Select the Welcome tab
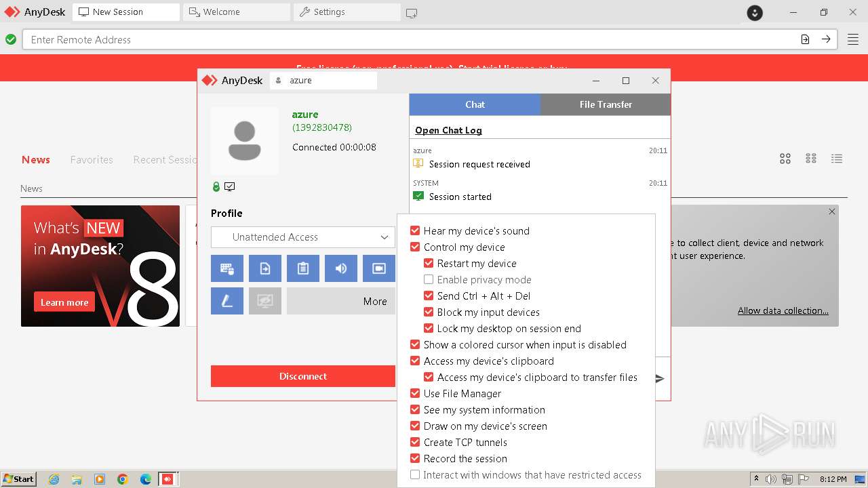 click(x=237, y=12)
